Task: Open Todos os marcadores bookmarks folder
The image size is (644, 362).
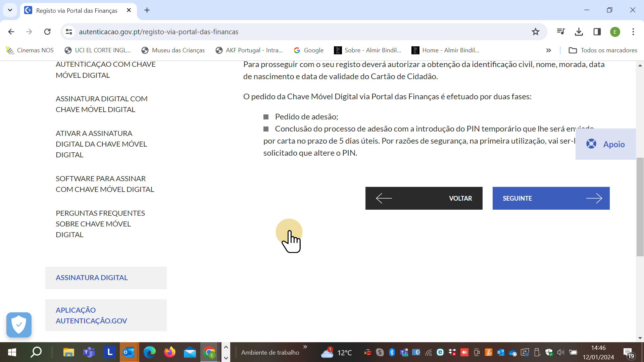Action: click(603, 50)
